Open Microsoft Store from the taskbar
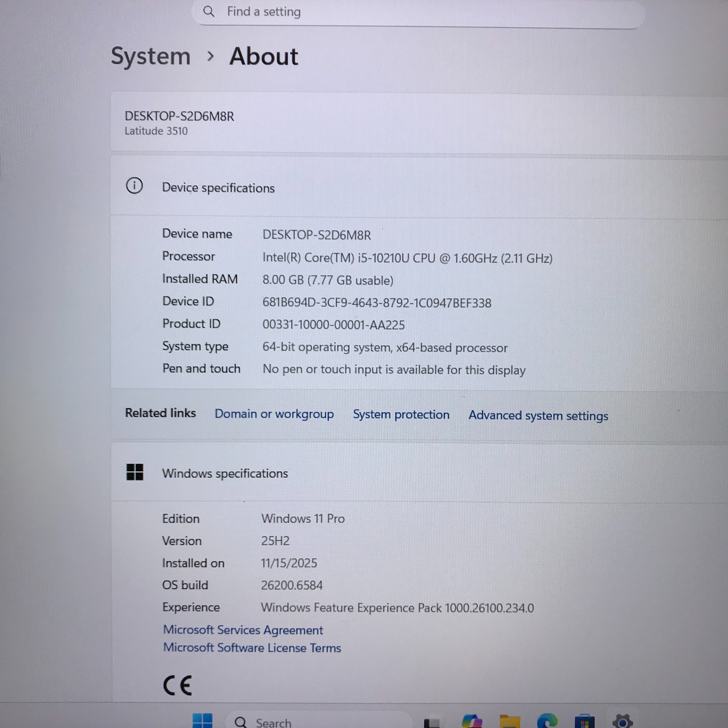Image resolution: width=728 pixels, height=728 pixels. (585, 722)
